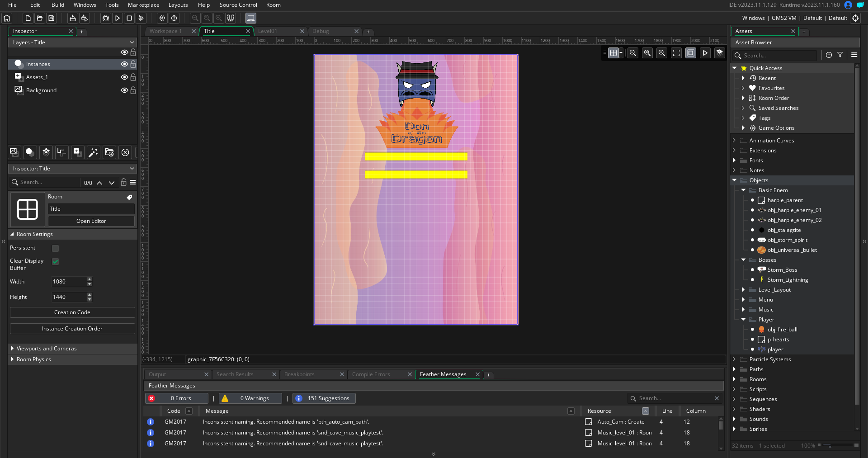The width and height of the screenshot is (868, 458).
Task: Uncheck the Clear Display Buffer checkbox
Action: point(56,261)
